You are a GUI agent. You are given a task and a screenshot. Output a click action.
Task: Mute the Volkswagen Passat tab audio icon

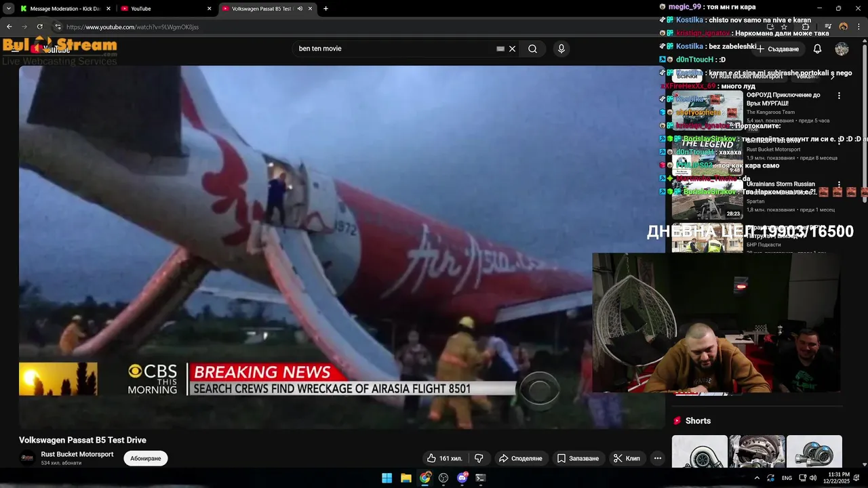pos(300,9)
